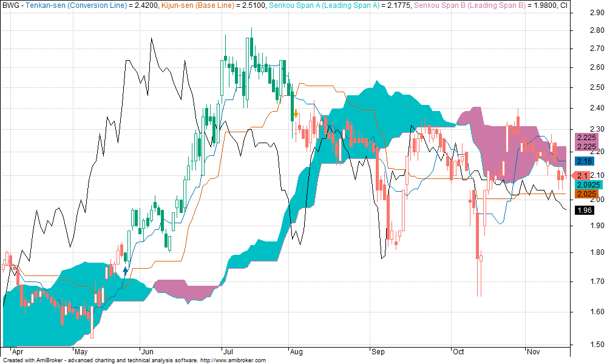
Task: Click the orange down arrow sell signal
Action: click(296, 113)
